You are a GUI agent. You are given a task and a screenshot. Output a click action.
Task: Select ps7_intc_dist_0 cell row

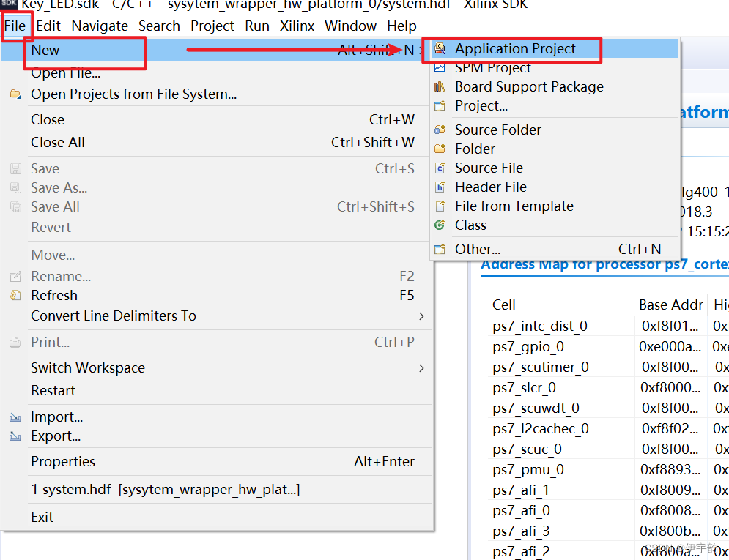tap(540, 326)
